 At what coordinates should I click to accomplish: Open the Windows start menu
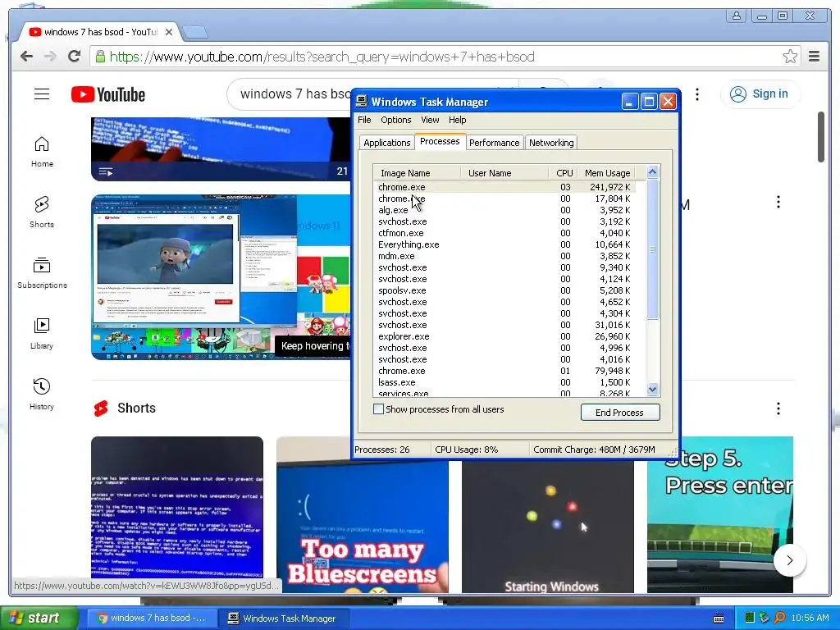[x=39, y=619]
